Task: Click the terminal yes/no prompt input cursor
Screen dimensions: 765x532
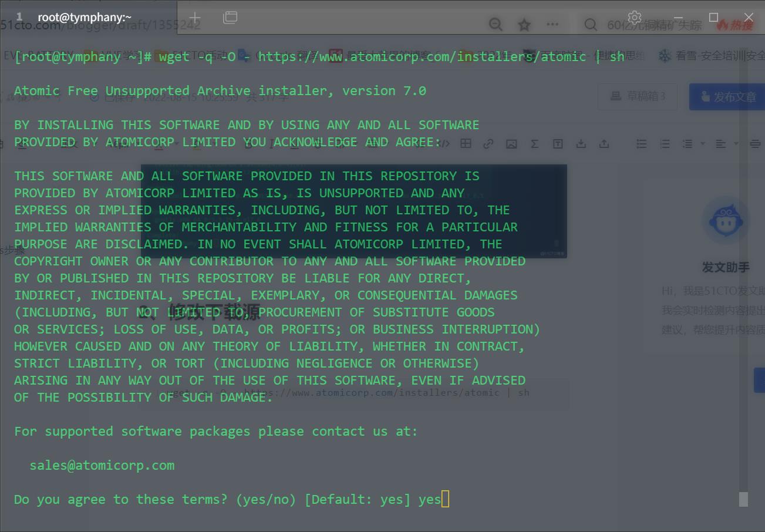Action: pyautogui.click(x=446, y=499)
